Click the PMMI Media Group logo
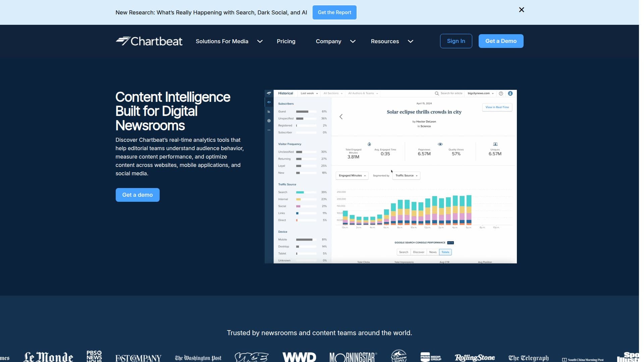644x362 pixels. coord(431,357)
